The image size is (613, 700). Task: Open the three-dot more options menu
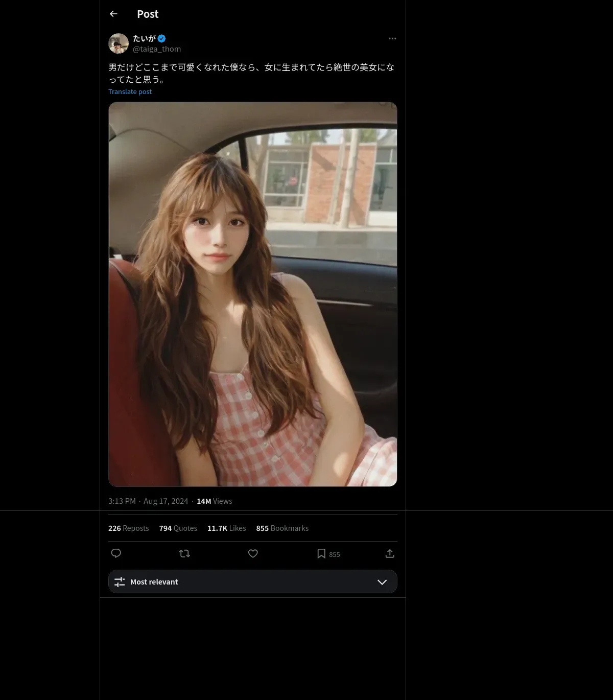point(392,38)
